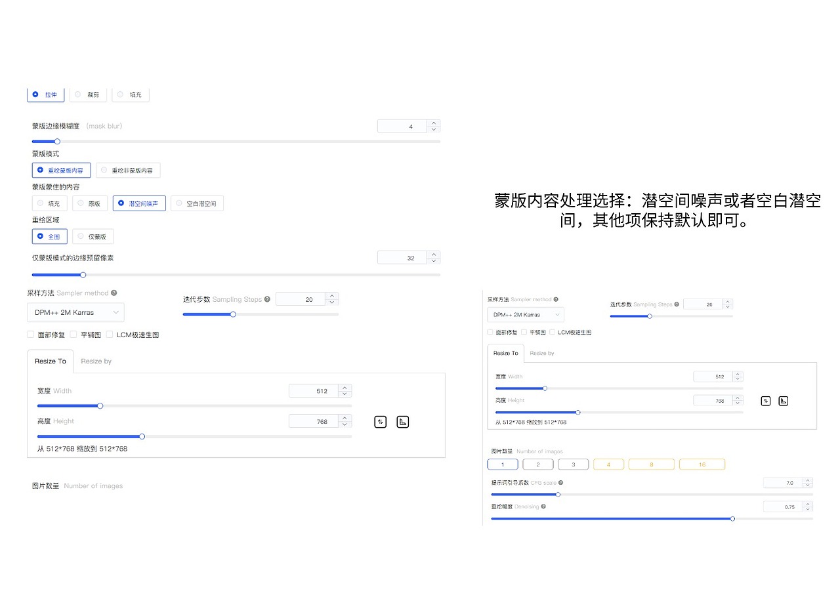This screenshot has height=616, width=840.
Task: Click the Width slider handle in the CFG-scale panel
Action: point(545,388)
